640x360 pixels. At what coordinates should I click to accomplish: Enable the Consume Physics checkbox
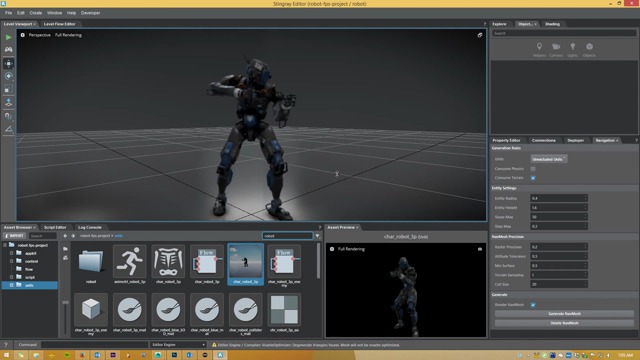point(533,169)
